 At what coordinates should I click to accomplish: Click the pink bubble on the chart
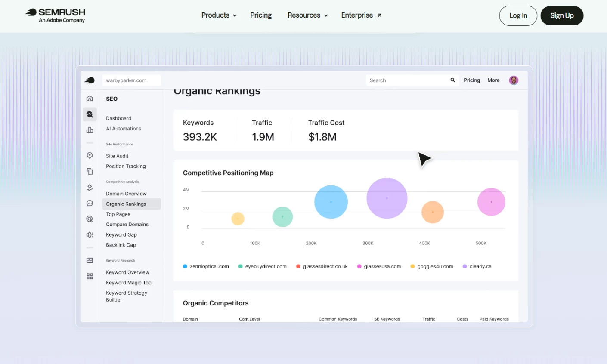491,202
